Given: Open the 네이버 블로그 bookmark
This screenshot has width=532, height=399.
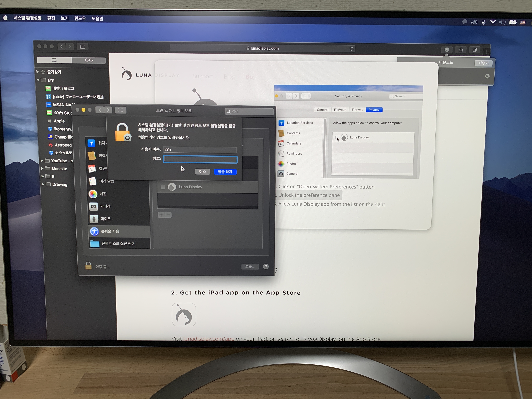Looking at the screenshot, I should (x=60, y=88).
